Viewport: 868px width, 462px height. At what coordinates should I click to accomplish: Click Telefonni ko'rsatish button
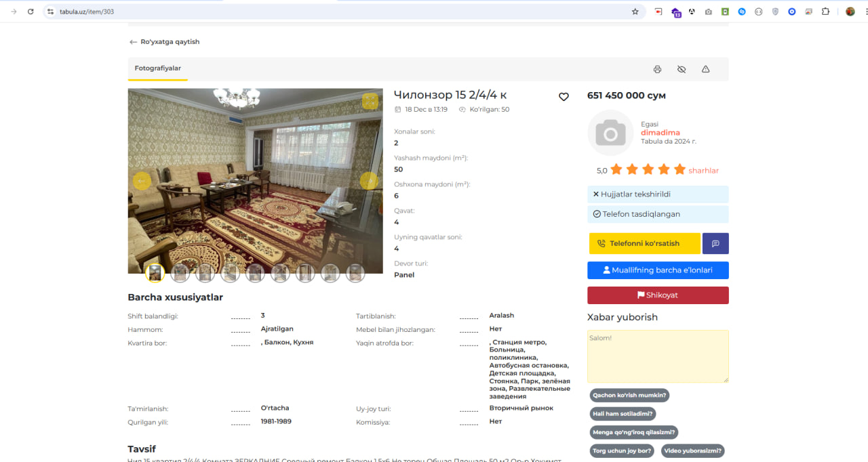644,243
